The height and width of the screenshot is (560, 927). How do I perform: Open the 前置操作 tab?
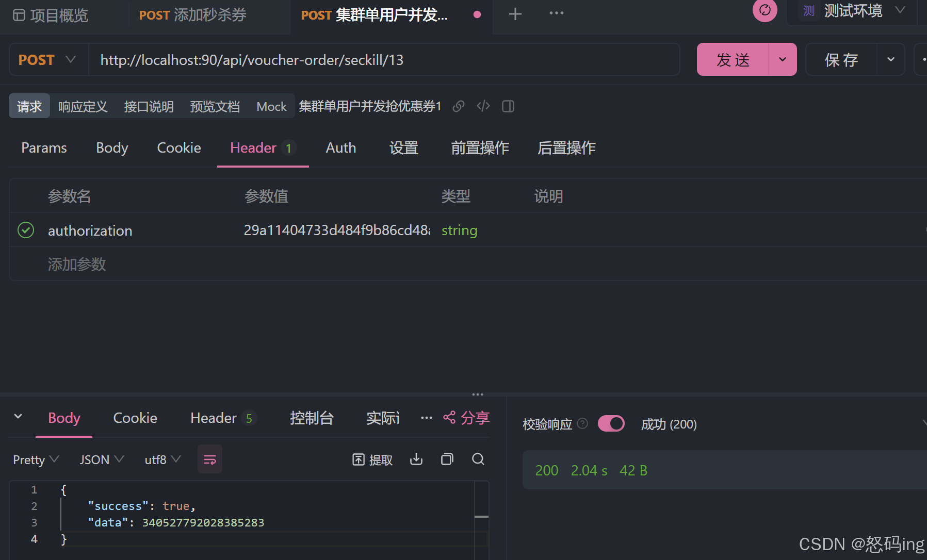point(480,148)
